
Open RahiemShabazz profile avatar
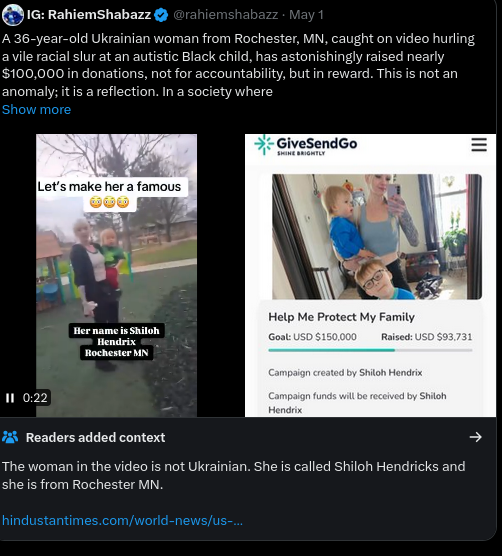(13, 15)
